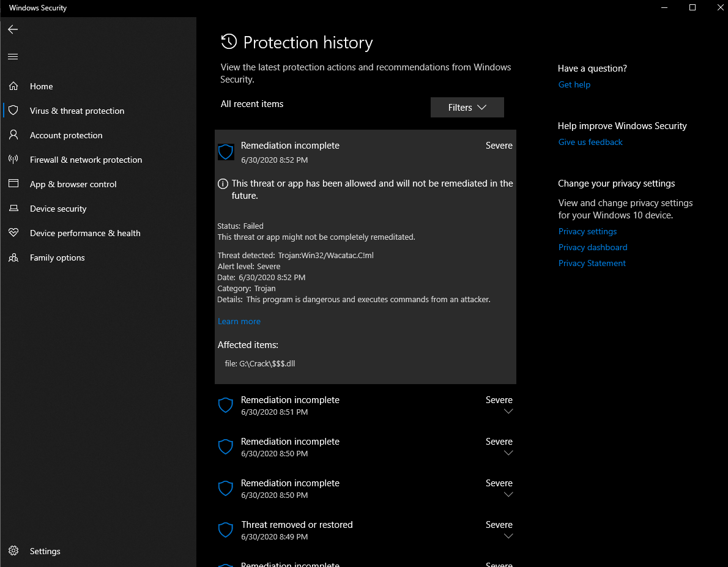728x567 pixels.
Task: Go back using the back arrow
Action: point(13,29)
